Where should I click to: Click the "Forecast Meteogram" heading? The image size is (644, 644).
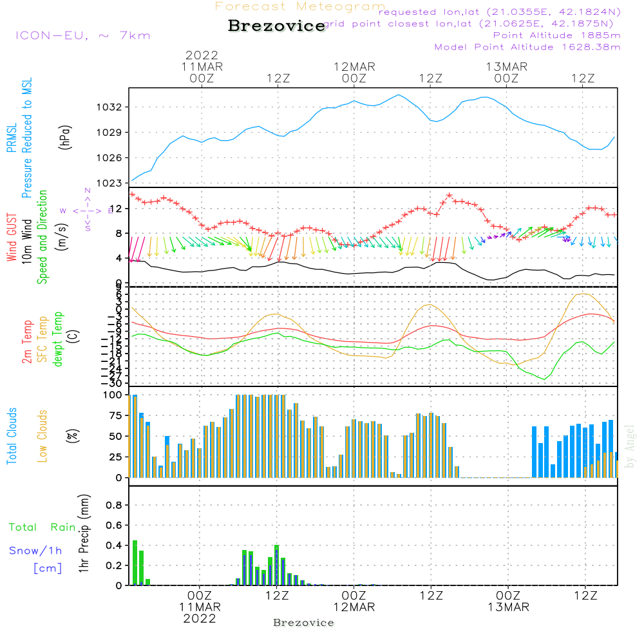[x=300, y=6]
